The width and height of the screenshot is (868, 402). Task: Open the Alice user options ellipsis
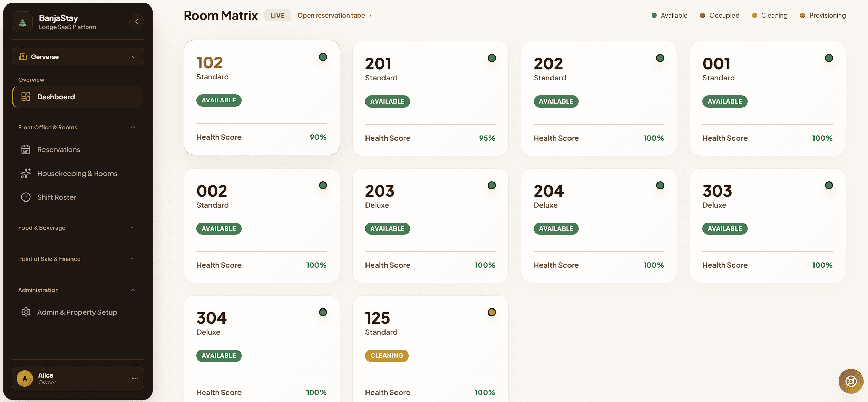click(135, 379)
